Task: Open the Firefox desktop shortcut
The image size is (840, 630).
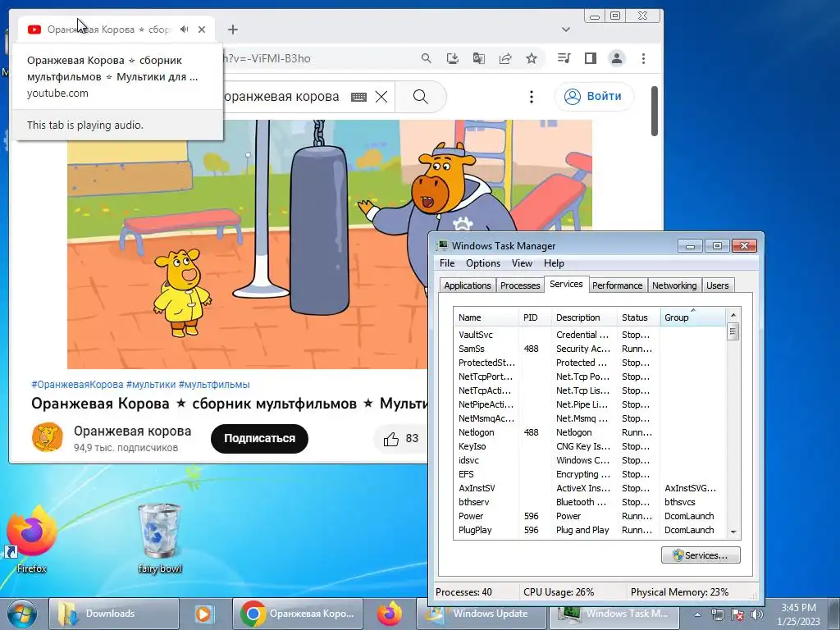Action: (x=31, y=539)
